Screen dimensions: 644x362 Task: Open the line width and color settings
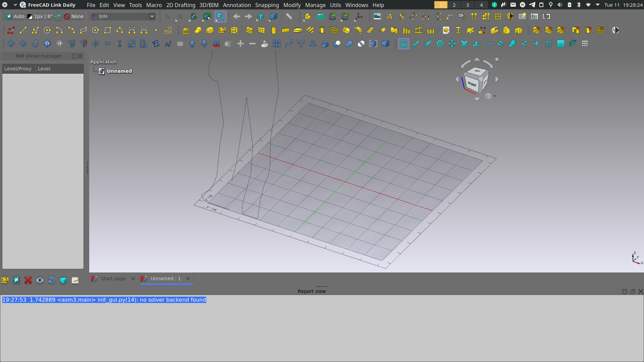point(39,16)
